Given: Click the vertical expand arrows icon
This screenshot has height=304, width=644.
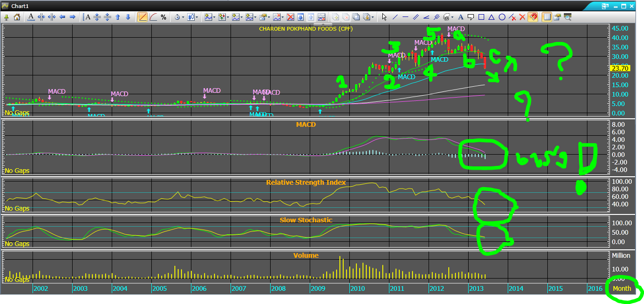Looking at the screenshot, I should point(97,17).
